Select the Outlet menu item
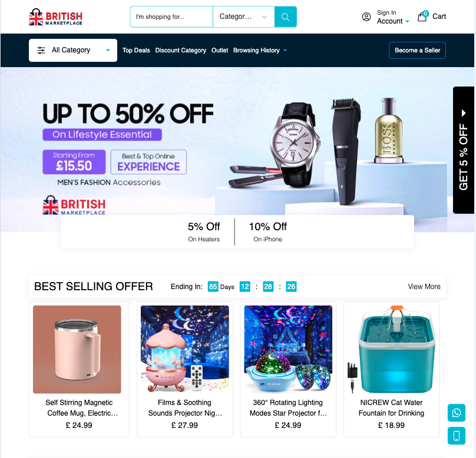The image size is (476, 458). [x=220, y=51]
